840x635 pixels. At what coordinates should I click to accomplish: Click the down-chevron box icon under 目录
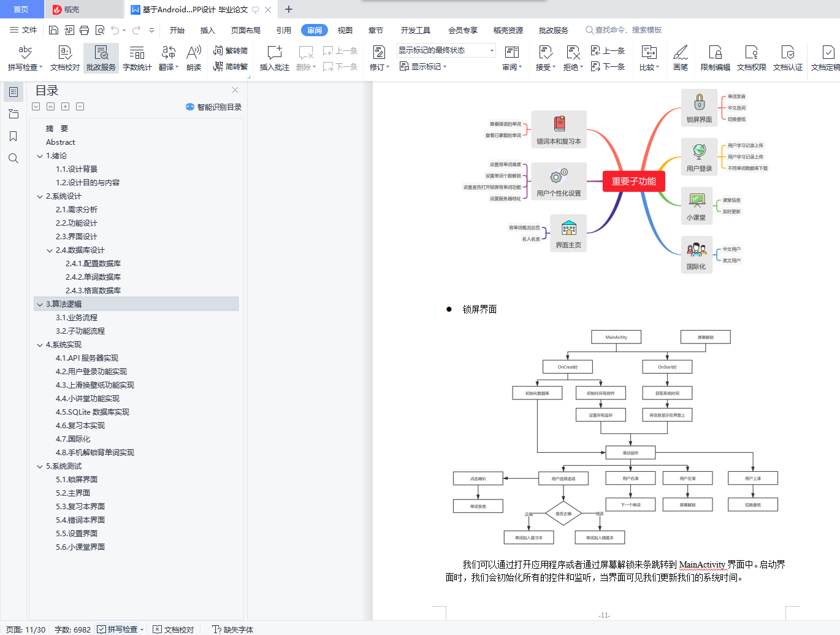click(36, 107)
